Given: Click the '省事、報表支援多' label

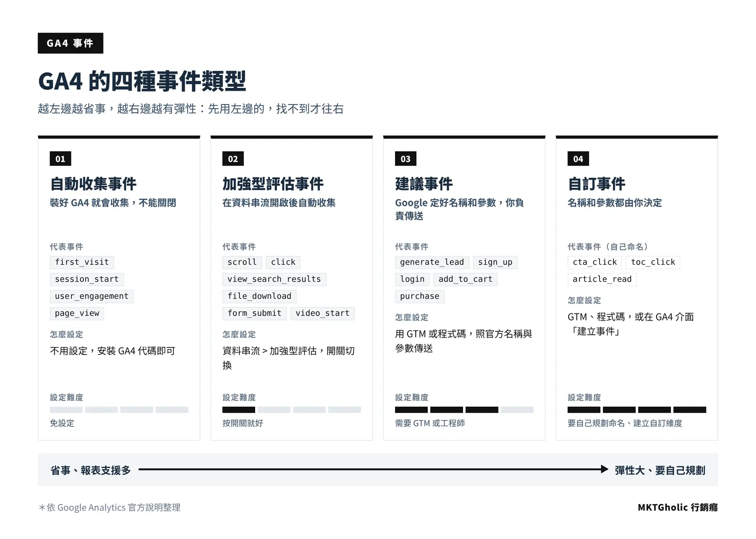Looking at the screenshot, I should [90, 470].
